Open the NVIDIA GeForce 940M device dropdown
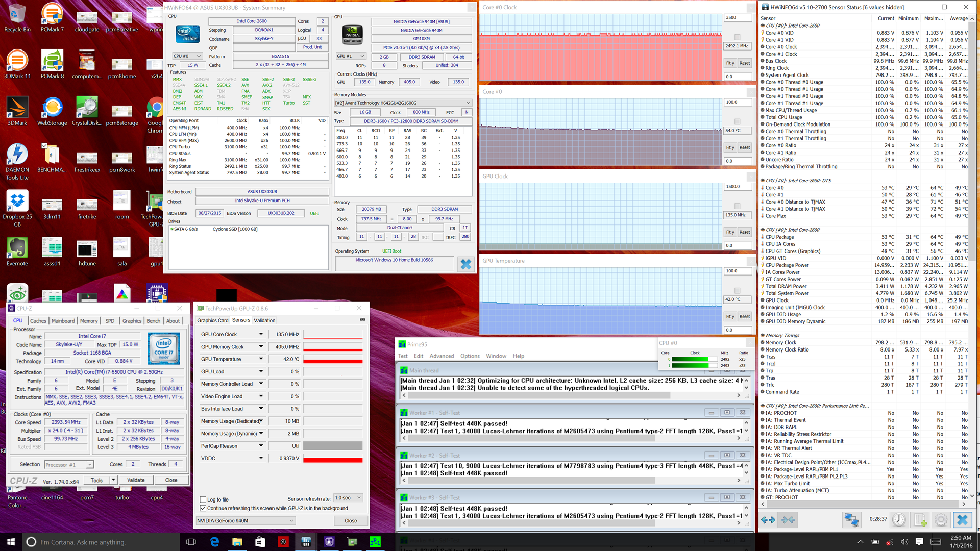 point(246,520)
